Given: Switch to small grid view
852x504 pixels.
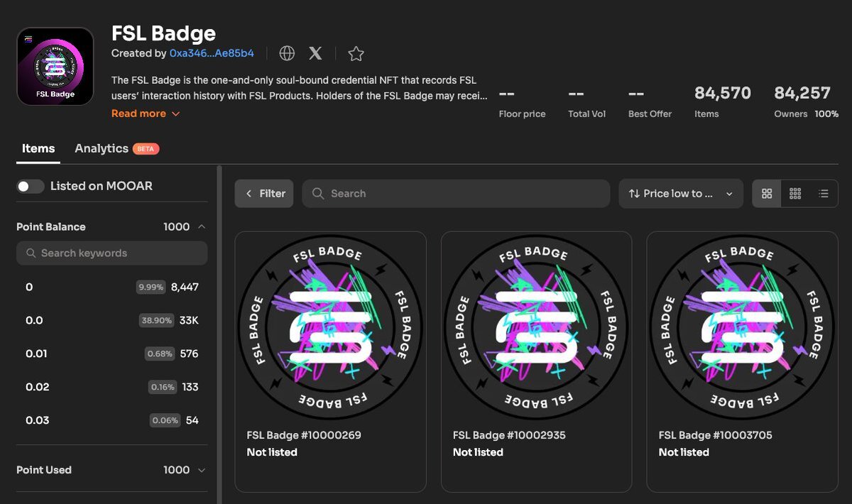Looking at the screenshot, I should [795, 194].
